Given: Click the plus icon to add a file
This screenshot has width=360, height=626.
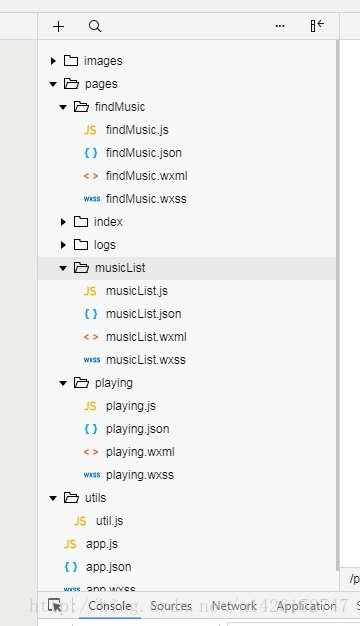Looking at the screenshot, I should coord(58,26).
